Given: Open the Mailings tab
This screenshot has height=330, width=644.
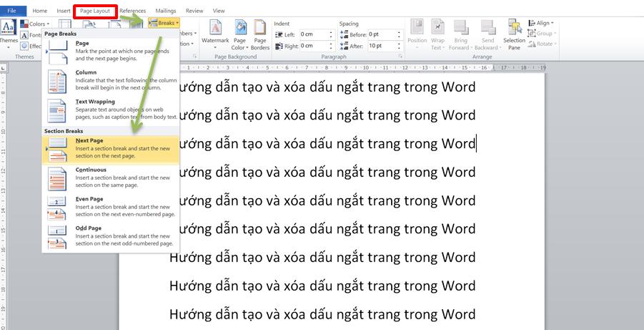Looking at the screenshot, I should click(x=166, y=11).
